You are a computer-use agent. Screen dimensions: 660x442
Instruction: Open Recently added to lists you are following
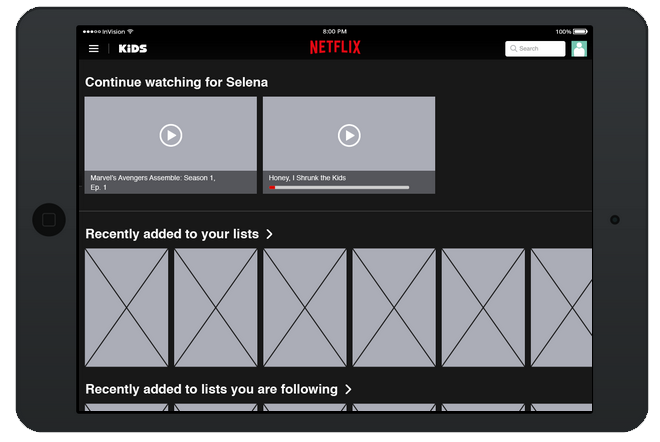click(x=211, y=389)
